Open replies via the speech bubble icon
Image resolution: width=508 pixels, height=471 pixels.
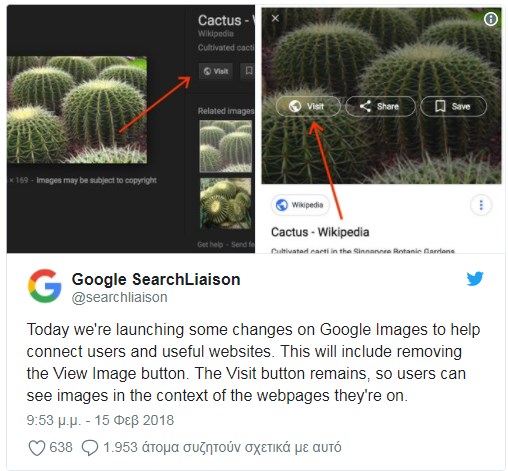click(90, 447)
